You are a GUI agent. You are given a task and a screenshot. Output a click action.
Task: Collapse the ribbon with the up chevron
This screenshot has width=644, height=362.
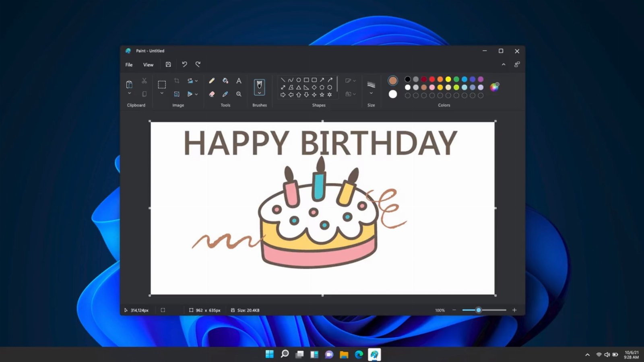[504, 64]
